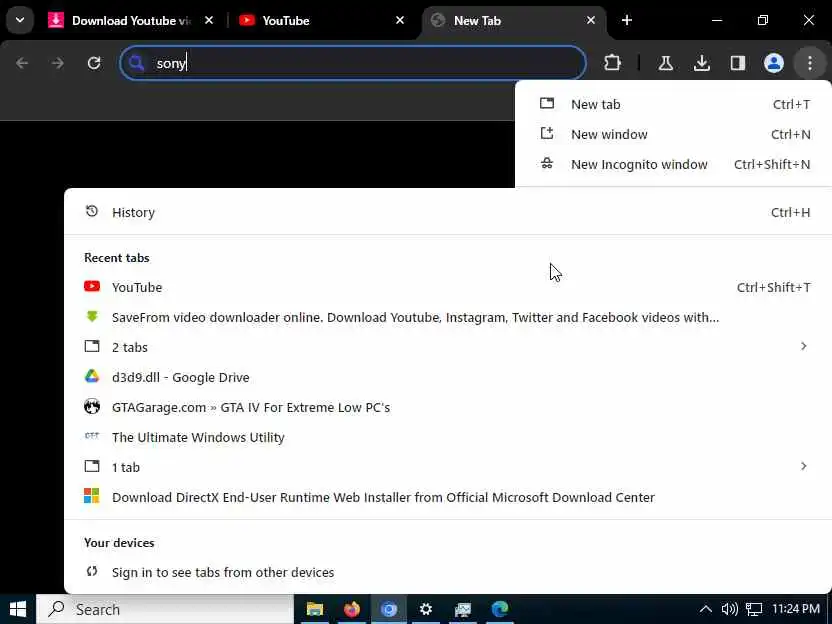This screenshot has height=624, width=832.
Task: Click the network tray icon
Action: 754,609
